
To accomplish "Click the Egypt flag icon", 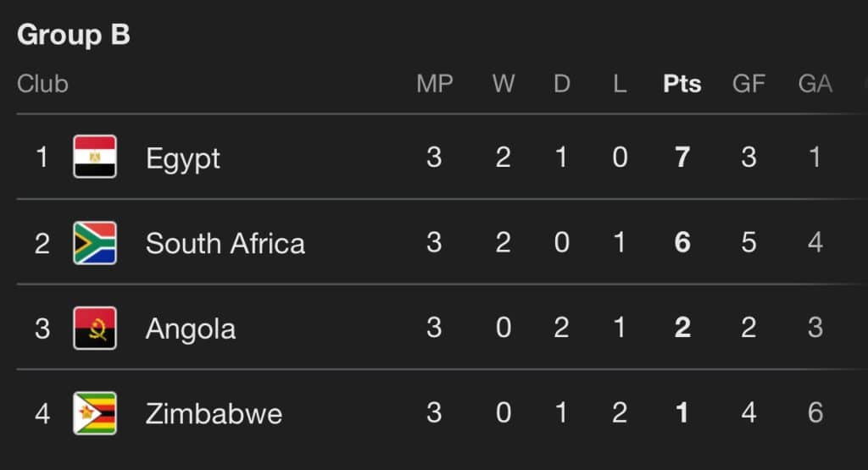I will [95, 158].
